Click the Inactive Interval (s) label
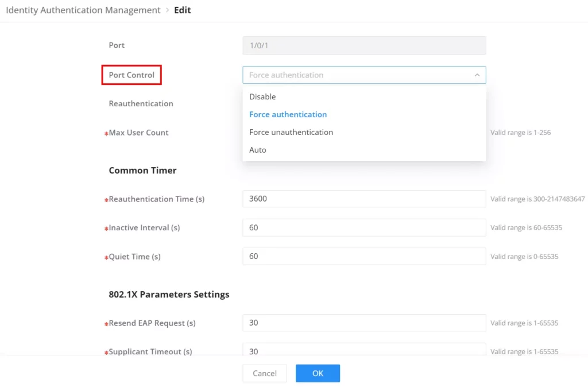 [144, 227]
